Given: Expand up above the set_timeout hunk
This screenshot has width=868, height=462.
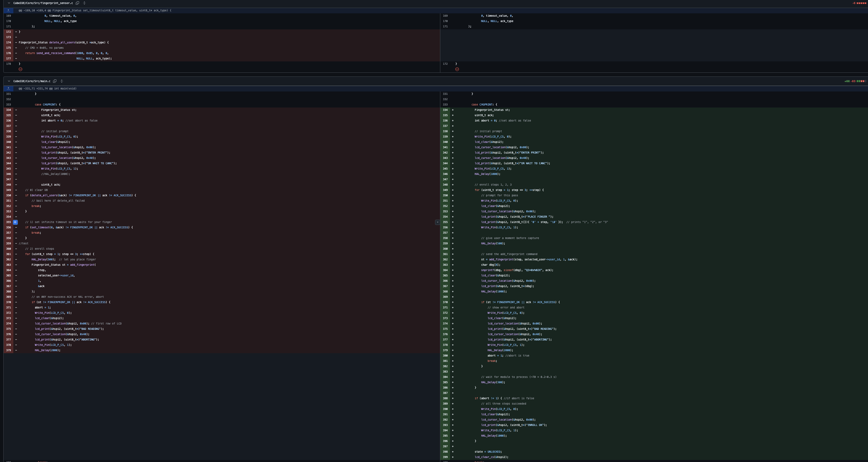Looking at the screenshot, I should click(x=8, y=10).
